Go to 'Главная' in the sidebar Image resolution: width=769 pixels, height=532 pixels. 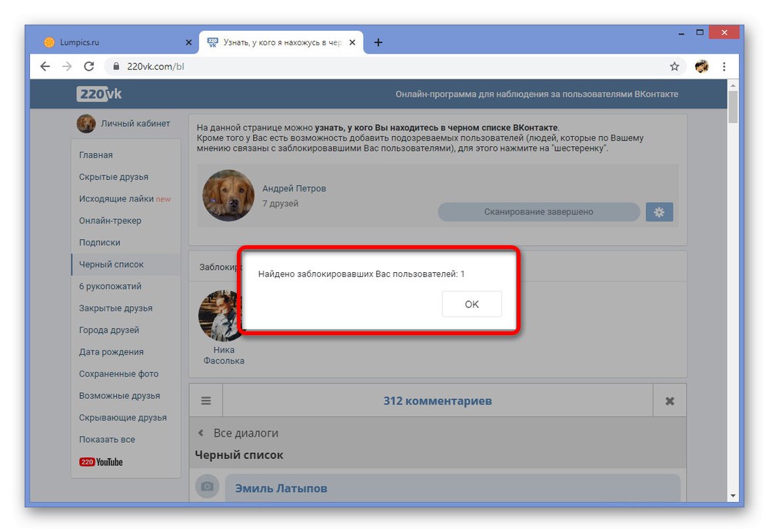95,155
